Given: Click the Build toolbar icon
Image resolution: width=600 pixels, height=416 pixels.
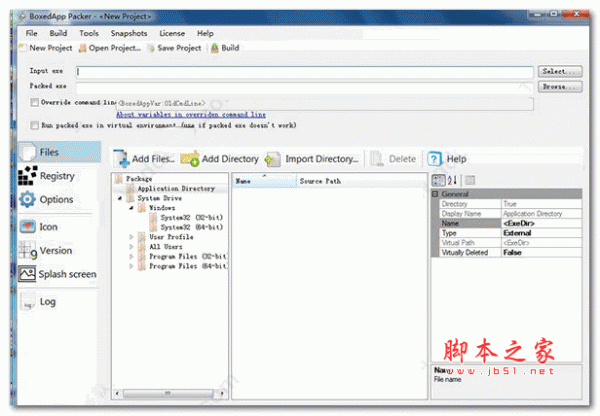Looking at the screenshot, I should point(215,48).
